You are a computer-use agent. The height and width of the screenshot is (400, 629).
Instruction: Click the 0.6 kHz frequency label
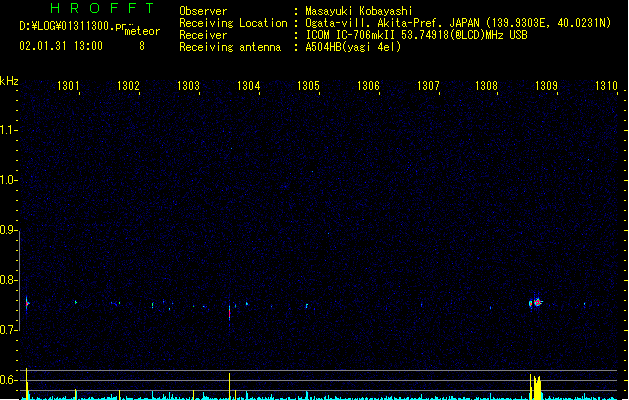[7, 380]
